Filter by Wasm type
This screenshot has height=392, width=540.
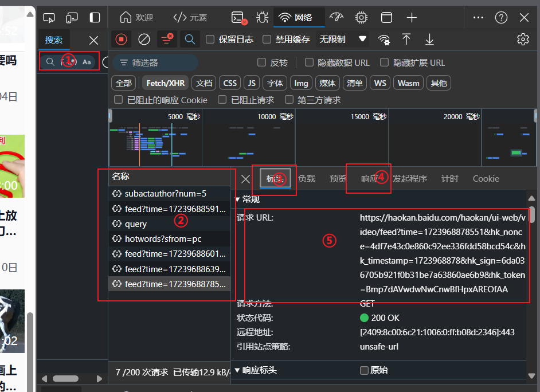pos(408,83)
